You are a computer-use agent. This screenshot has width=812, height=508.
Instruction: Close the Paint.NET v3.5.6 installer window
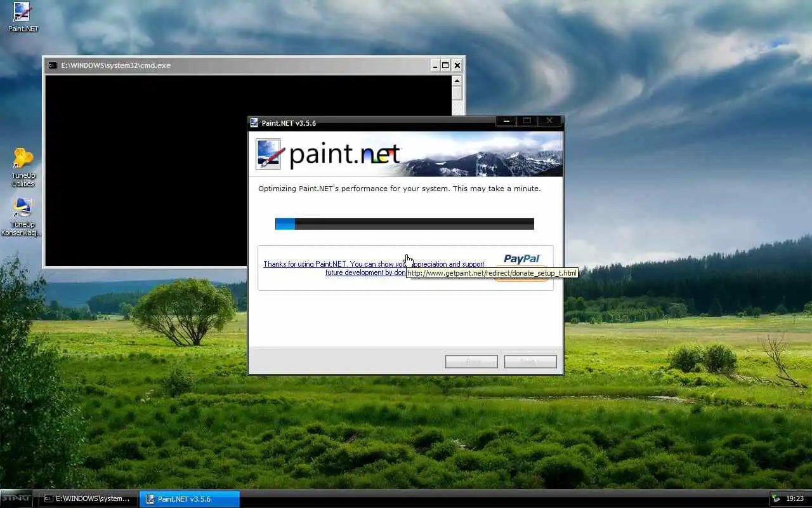[549, 121]
